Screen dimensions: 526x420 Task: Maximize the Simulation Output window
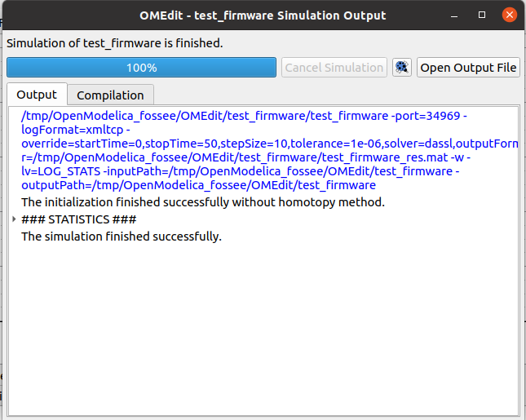point(482,15)
